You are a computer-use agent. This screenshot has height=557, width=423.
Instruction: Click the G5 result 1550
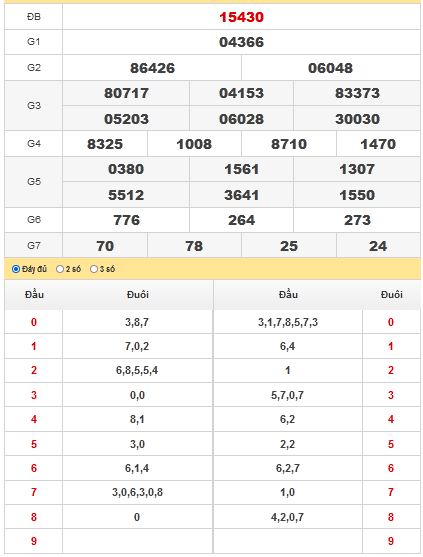(x=357, y=195)
